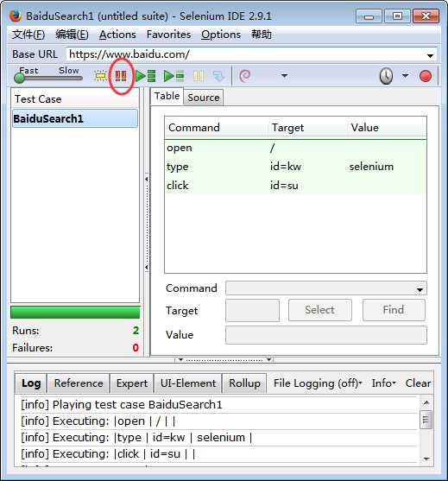
Task: Click the red toggle-breakpoints toolbar icon
Action: point(121,76)
